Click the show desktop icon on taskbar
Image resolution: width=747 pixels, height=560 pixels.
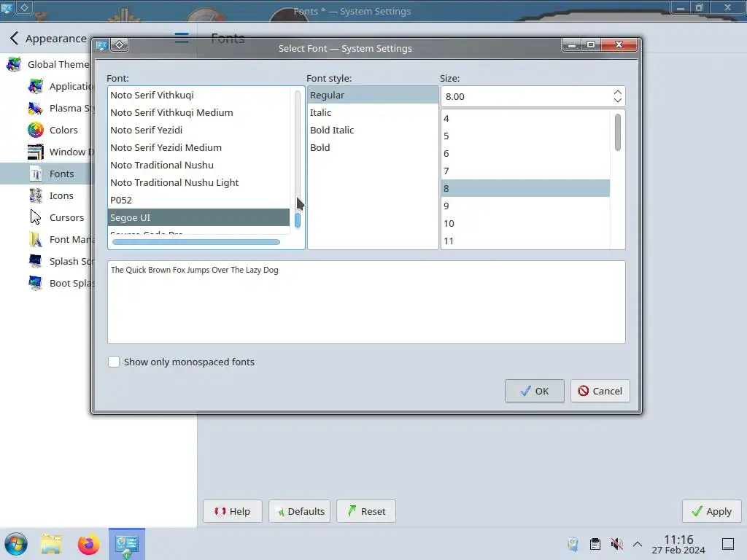pyautogui.click(x=728, y=544)
